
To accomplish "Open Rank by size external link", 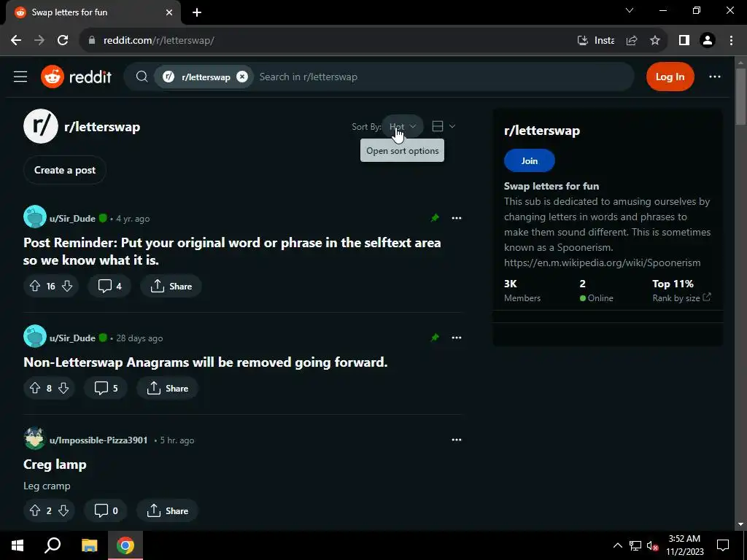I will (681, 298).
